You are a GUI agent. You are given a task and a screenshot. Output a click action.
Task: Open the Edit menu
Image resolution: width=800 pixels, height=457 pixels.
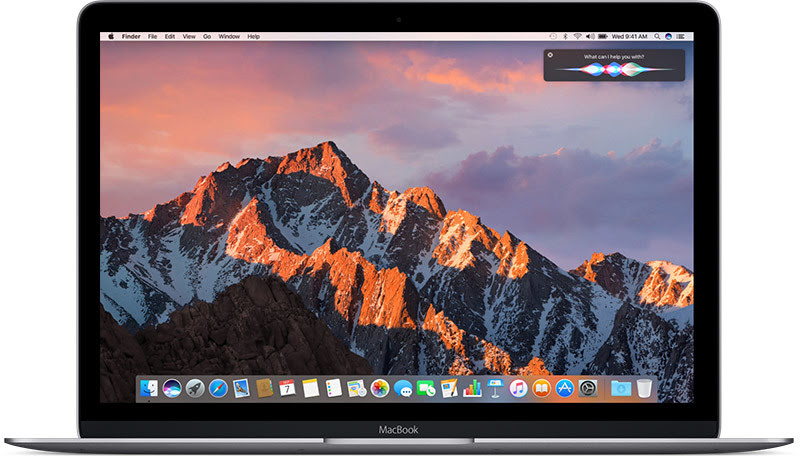[170, 36]
